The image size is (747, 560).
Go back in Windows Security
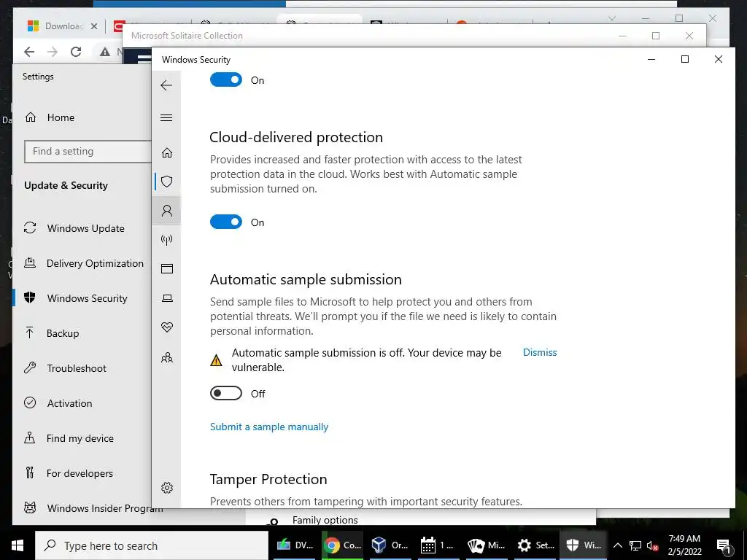[x=166, y=85]
